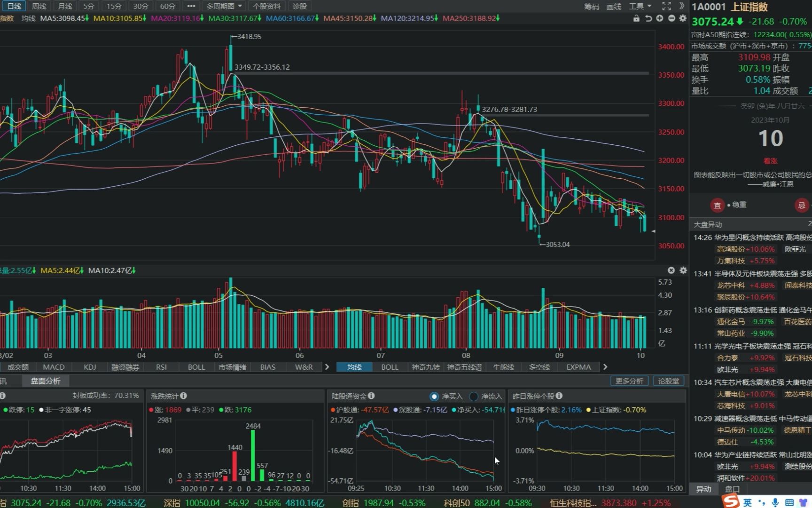The width and height of the screenshot is (812, 508).
Task: Click the lock icon above the K-line chart
Action: 636,18
